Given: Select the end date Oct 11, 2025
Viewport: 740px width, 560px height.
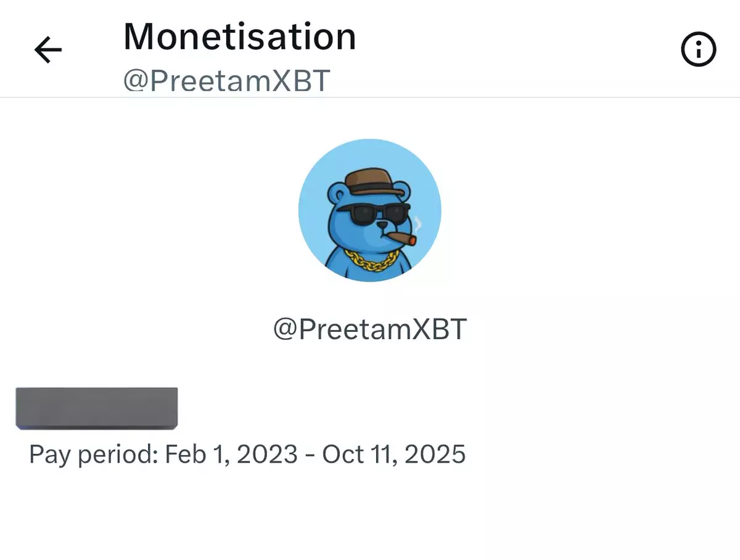Looking at the screenshot, I should tap(393, 455).
